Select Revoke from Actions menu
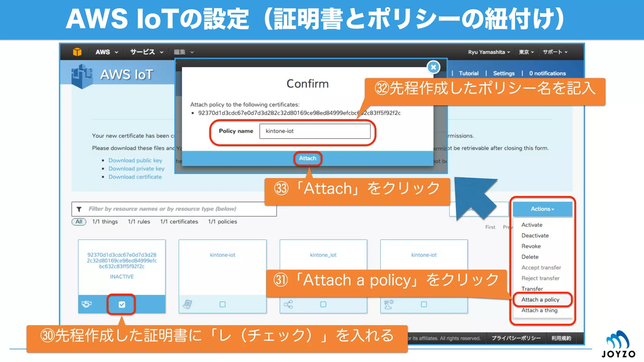 tap(531, 246)
